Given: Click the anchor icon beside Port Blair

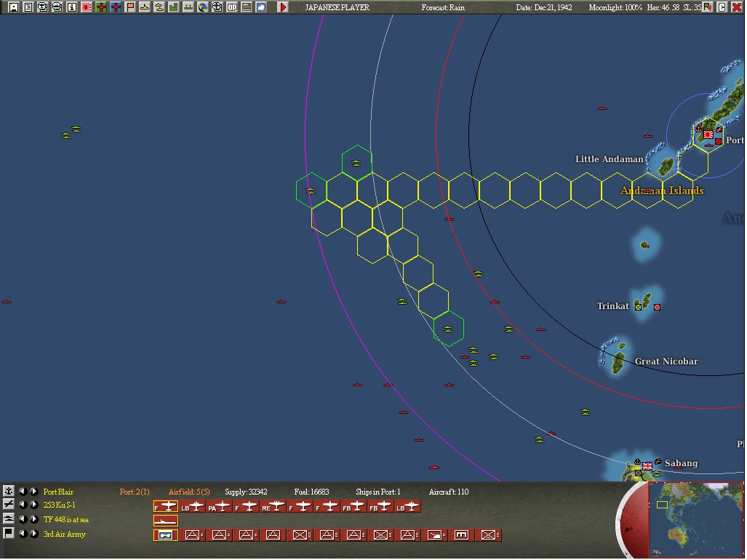Looking at the screenshot, I should (8, 491).
